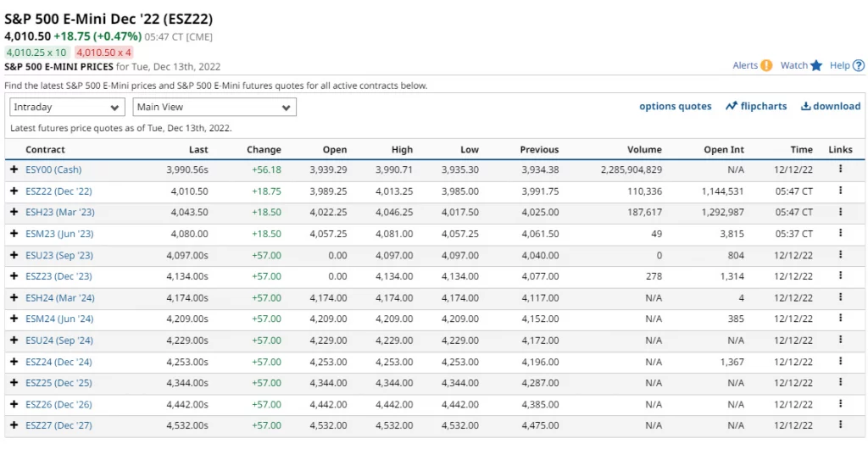This screenshot has height=460, width=868.
Task: Open the ESH23 (Mar '23) contract link
Action: click(60, 212)
